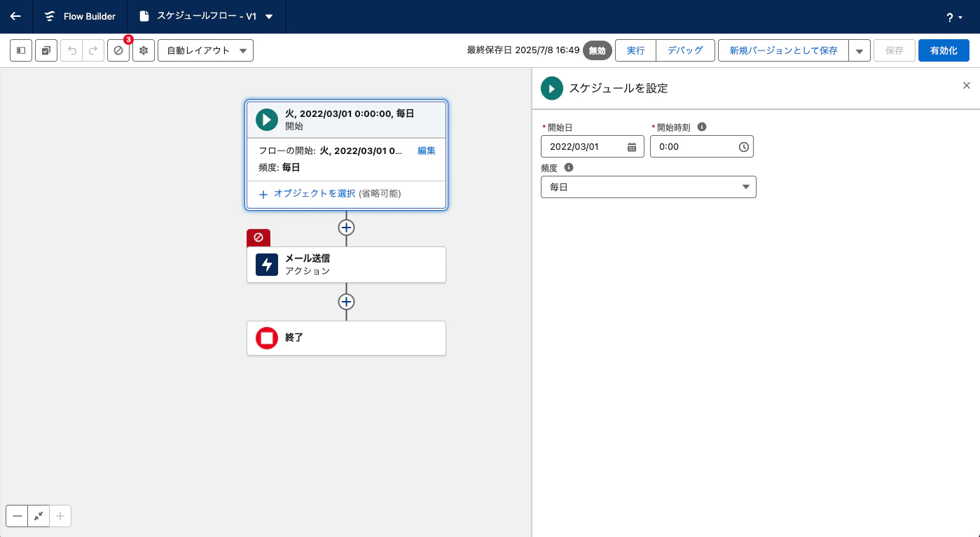This screenshot has width=980, height=537.
Task: Open the 自動レイアウト dropdown
Action: click(x=205, y=50)
